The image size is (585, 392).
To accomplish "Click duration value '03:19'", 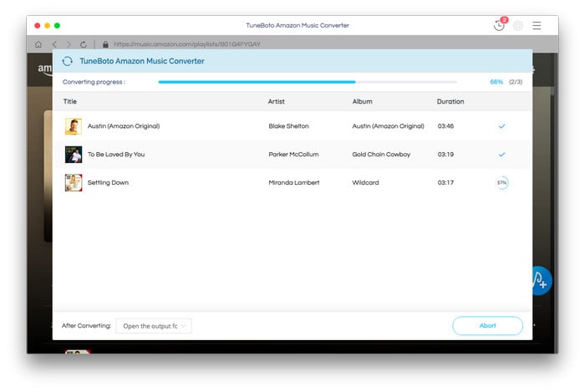I will click(445, 155).
